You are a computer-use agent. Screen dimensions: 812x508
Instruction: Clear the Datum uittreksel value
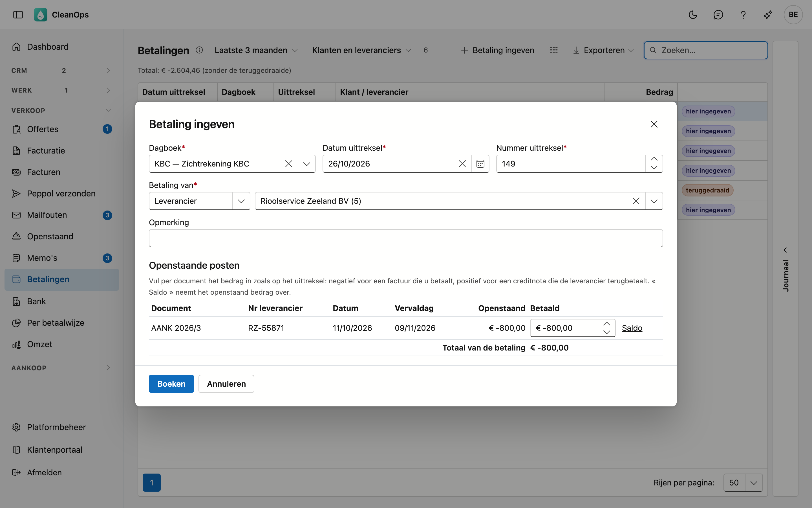click(462, 164)
